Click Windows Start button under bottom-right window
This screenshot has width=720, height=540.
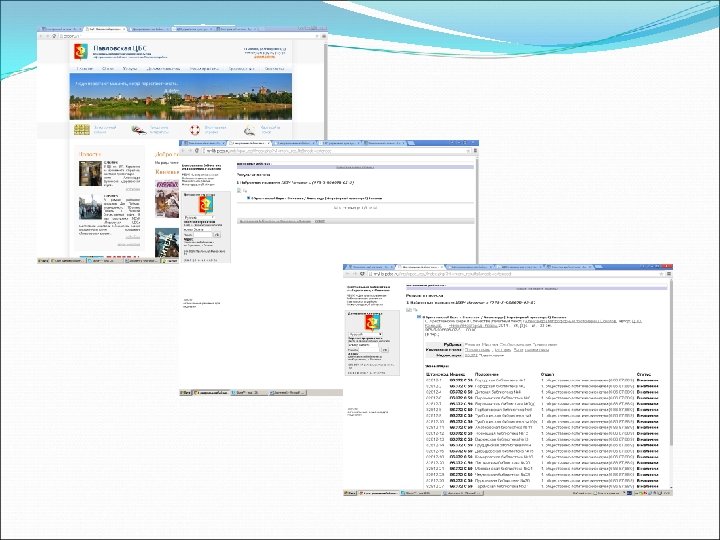(350, 493)
